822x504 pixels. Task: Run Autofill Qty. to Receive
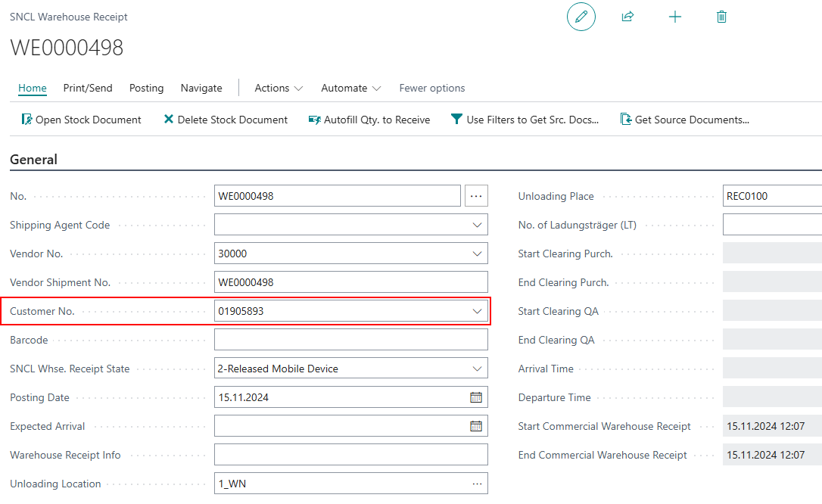tap(369, 120)
